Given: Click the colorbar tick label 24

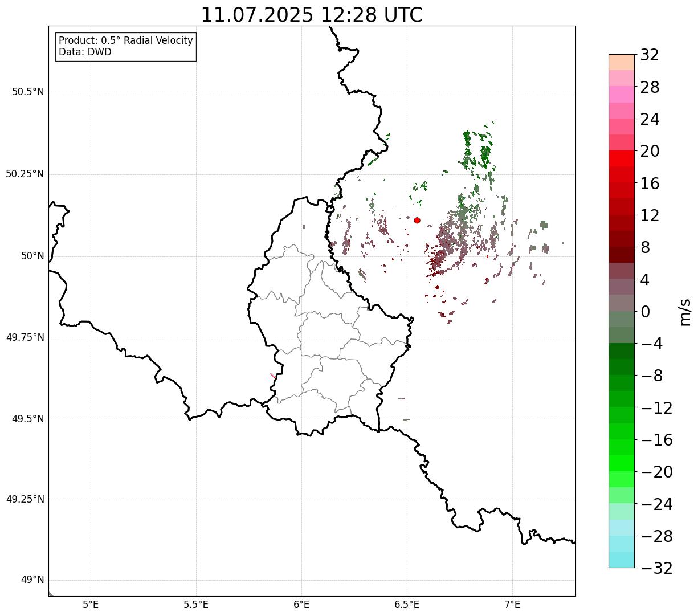Looking at the screenshot, I should [x=650, y=119].
